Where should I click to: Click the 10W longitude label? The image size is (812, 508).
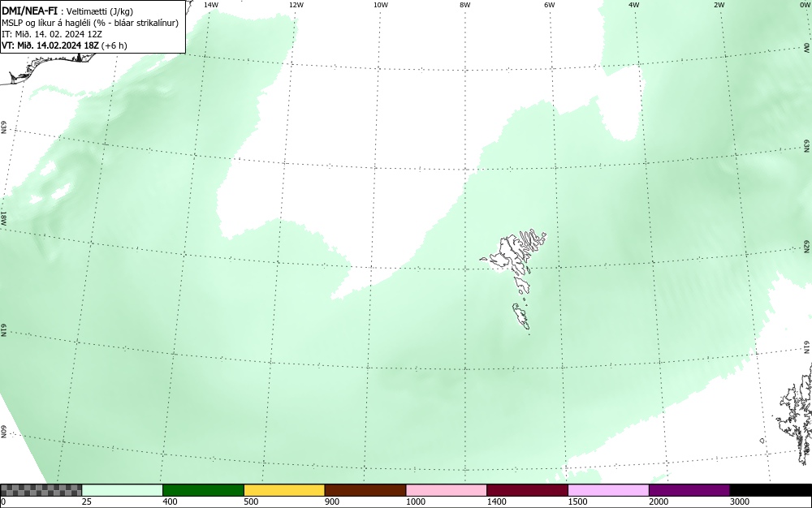pyautogui.click(x=381, y=5)
